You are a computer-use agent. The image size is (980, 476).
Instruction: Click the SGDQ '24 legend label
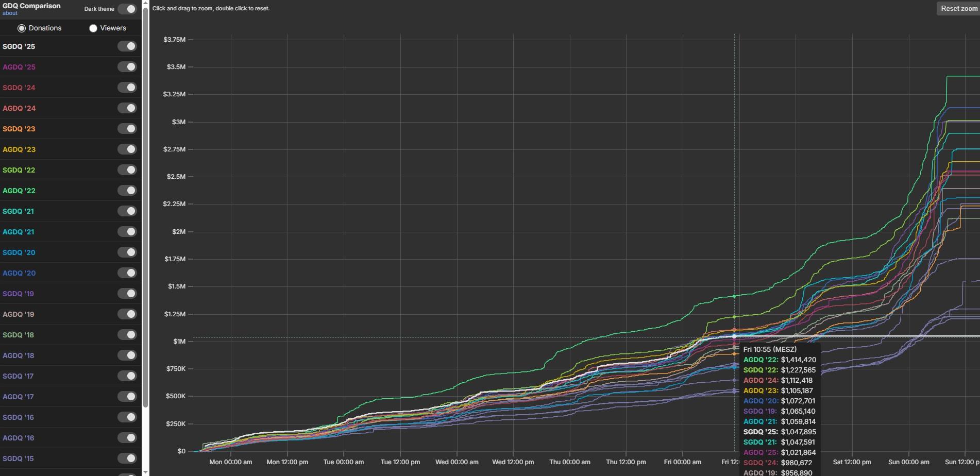(19, 88)
